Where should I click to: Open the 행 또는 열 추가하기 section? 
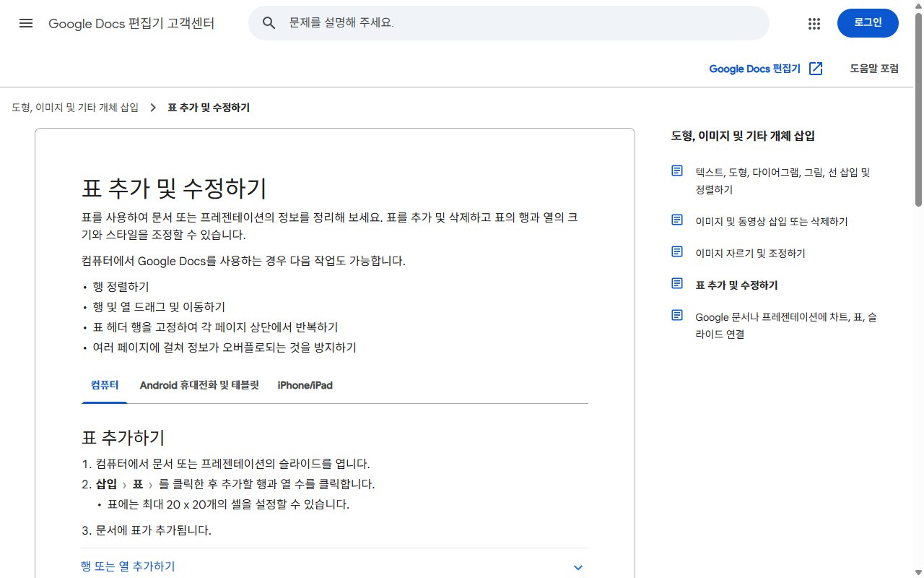334,566
